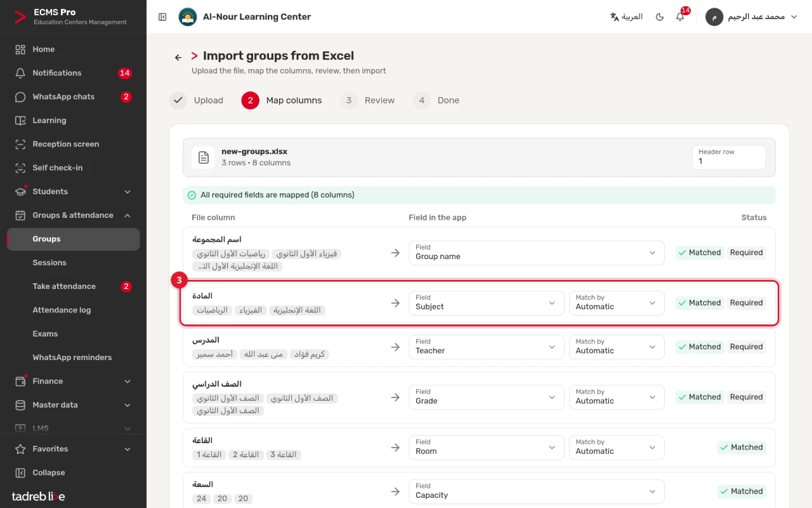Open Match by dropdown for Subject row
The width and height of the screenshot is (812, 508).
coord(617,303)
